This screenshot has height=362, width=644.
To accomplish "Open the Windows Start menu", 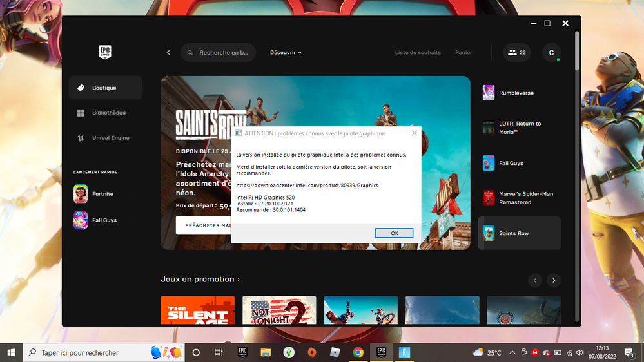I will (11, 352).
